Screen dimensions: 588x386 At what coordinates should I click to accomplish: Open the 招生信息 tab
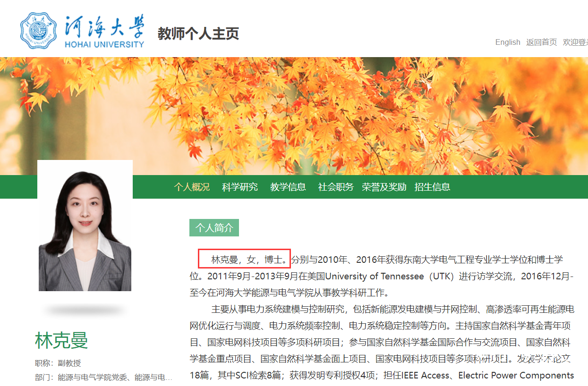pyautogui.click(x=432, y=187)
